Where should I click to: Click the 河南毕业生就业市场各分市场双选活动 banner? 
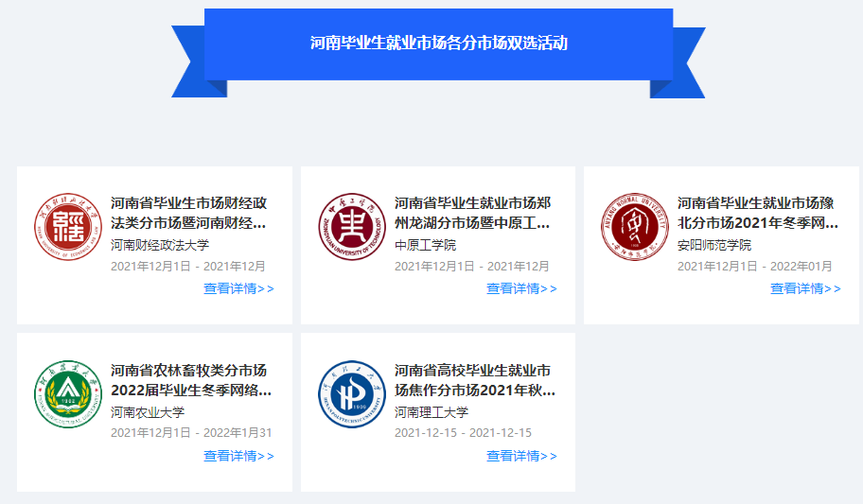[438, 43]
